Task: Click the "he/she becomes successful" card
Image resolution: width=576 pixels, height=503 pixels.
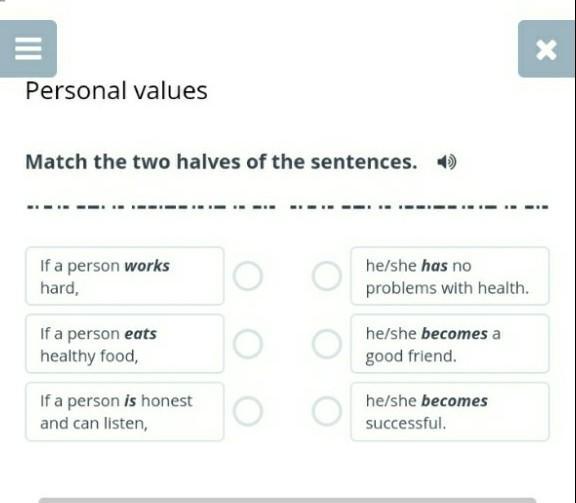Action: click(450, 412)
